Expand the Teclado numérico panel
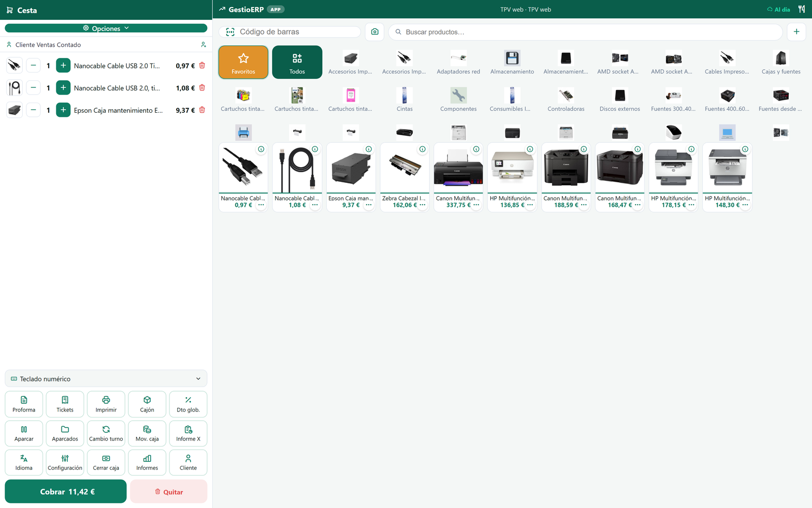812x508 pixels. [x=106, y=378]
